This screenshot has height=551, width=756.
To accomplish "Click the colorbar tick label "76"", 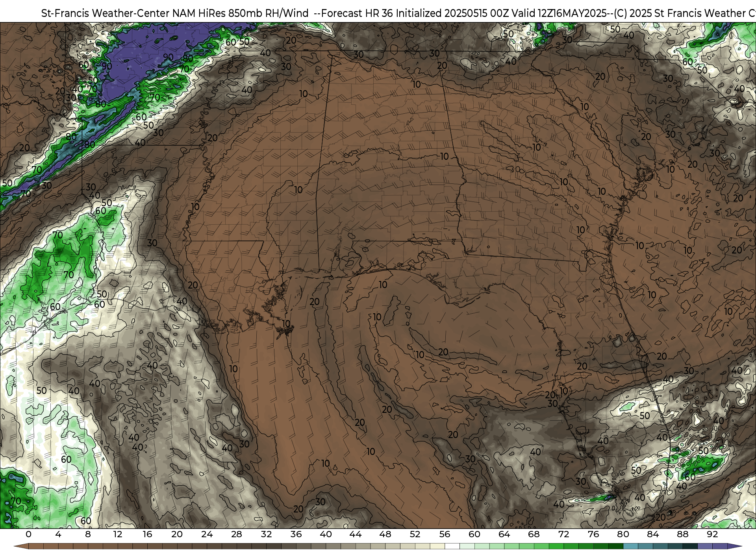I will click(593, 534).
